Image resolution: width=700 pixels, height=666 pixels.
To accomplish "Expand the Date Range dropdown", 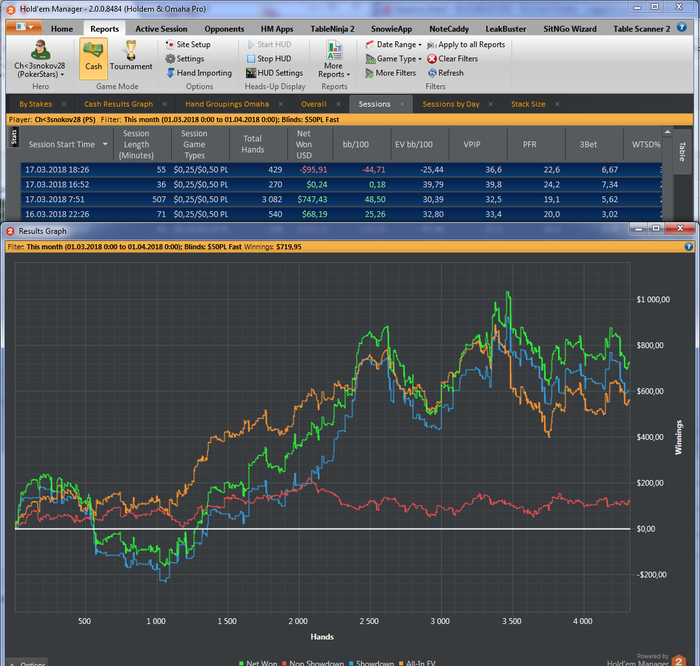I will (x=393, y=44).
